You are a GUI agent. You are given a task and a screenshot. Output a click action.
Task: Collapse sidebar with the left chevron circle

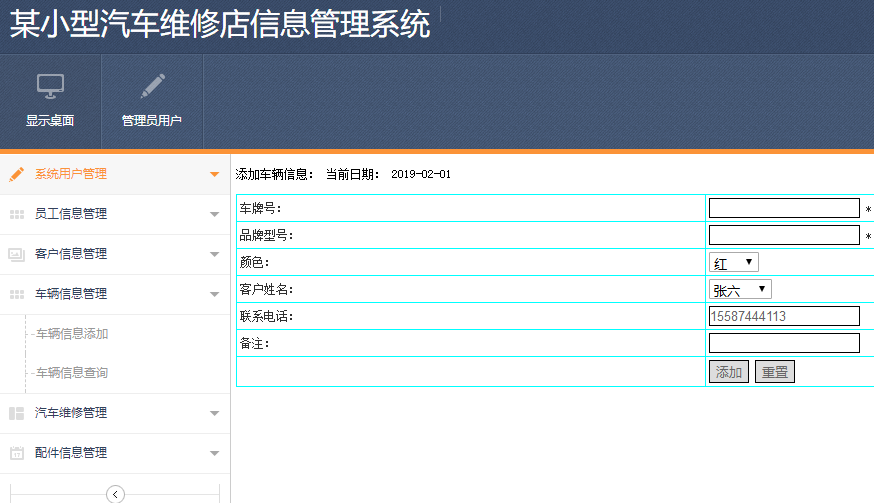click(x=115, y=493)
